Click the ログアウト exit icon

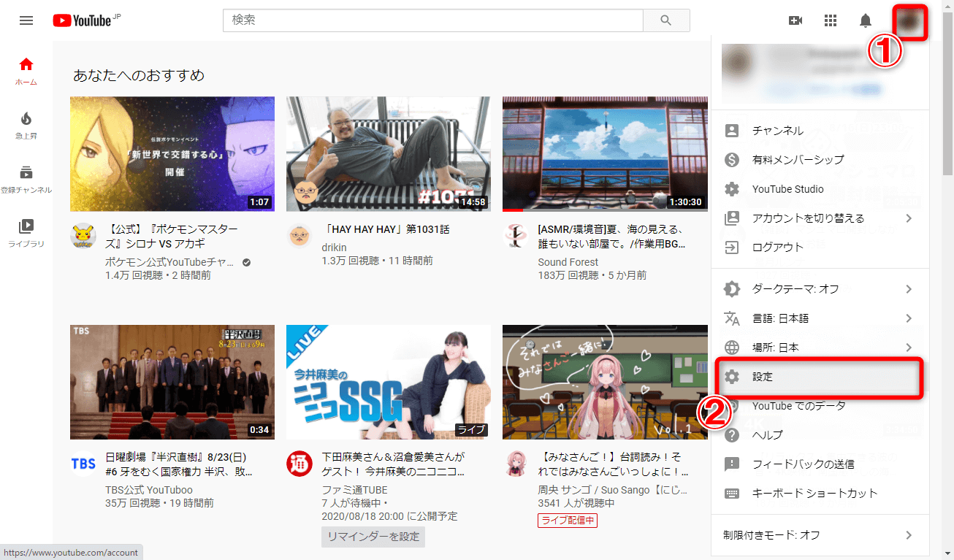click(731, 248)
